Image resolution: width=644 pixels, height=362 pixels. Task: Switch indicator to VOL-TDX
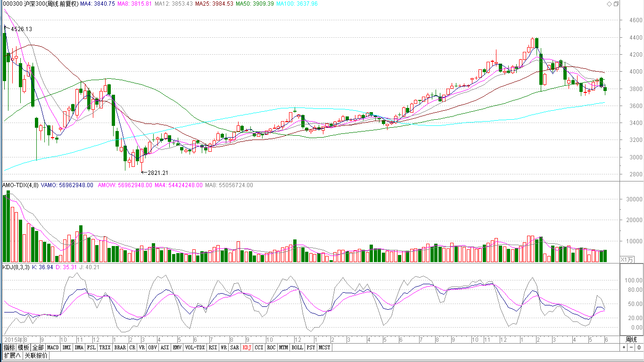pyautogui.click(x=195, y=347)
